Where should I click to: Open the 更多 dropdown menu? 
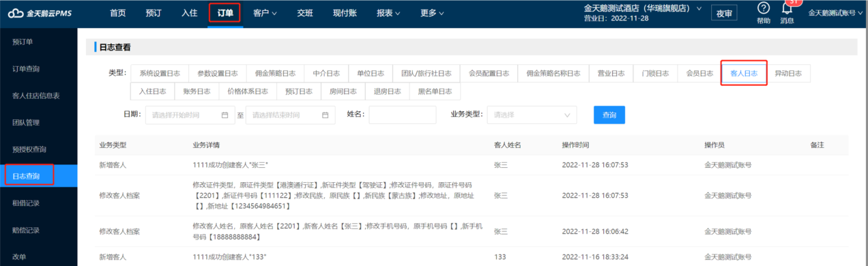(x=432, y=13)
